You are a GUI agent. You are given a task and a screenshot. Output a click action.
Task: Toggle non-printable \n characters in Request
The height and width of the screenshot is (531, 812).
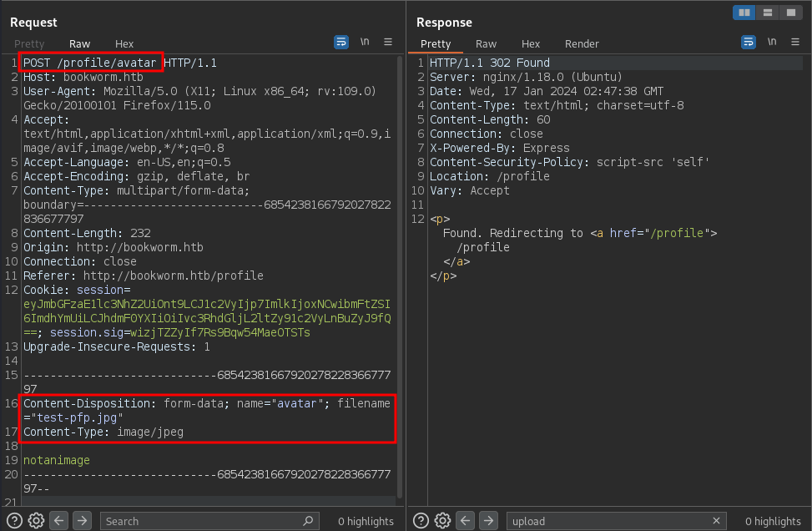point(365,42)
